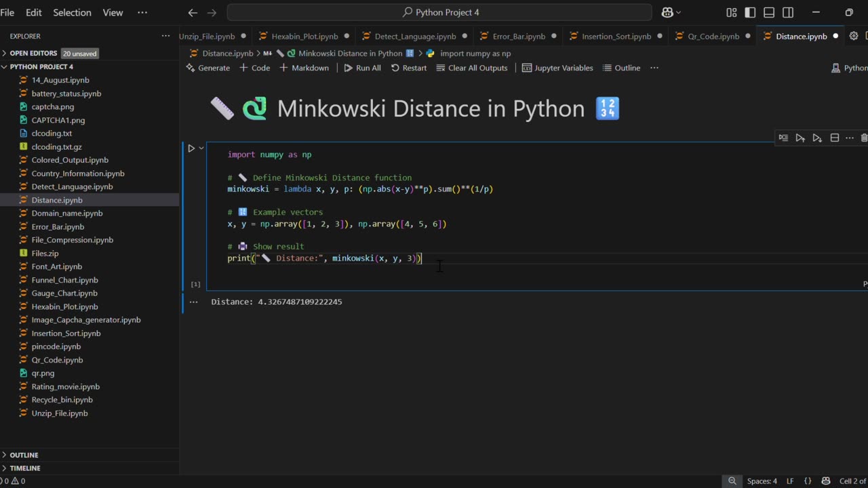
Task: Open Copilot status icon in status bar
Action: 826,481
